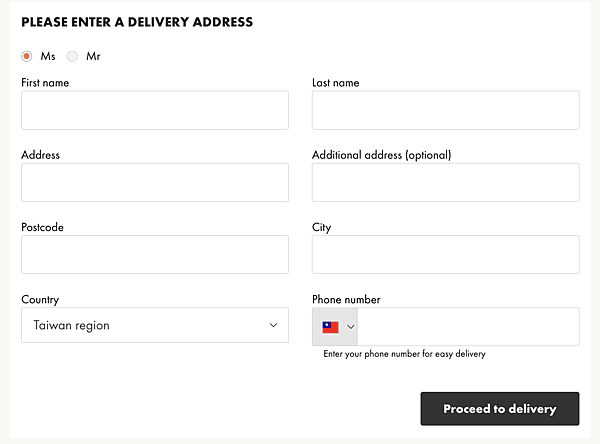Image resolution: width=600 pixels, height=444 pixels.
Task: Click the Additional address (optional) field
Action: click(446, 183)
